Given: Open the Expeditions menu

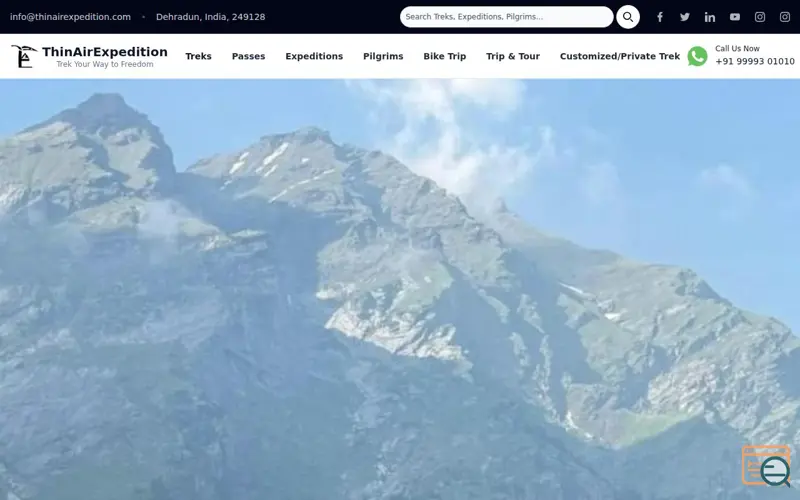Looking at the screenshot, I should pyautogui.click(x=314, y=56).
